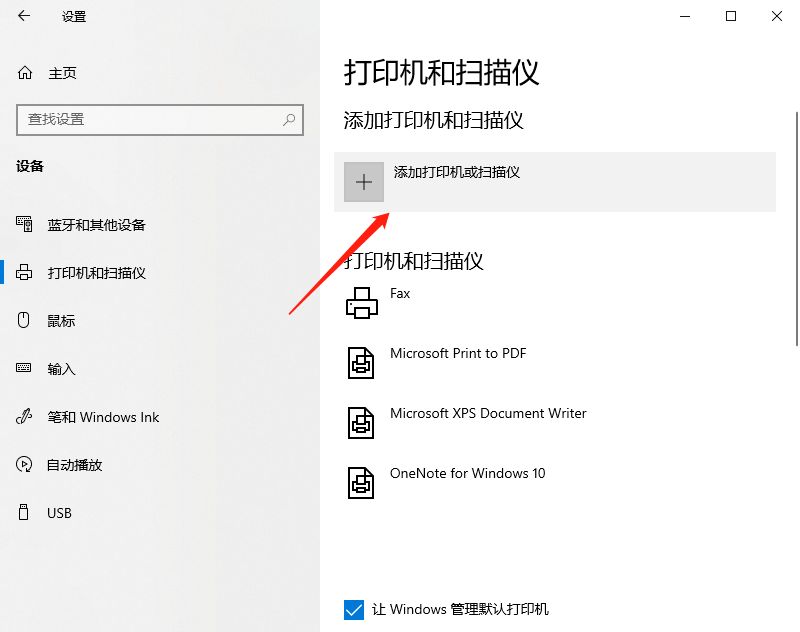Click the 查找设置 search field
Viewport: 800px width, 632px height.
(x=160, y=120)
